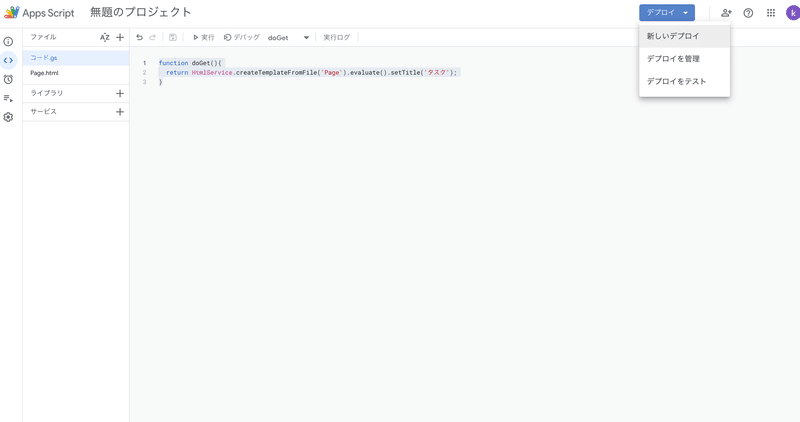Open the help question mark icon

tap(748, 13)
